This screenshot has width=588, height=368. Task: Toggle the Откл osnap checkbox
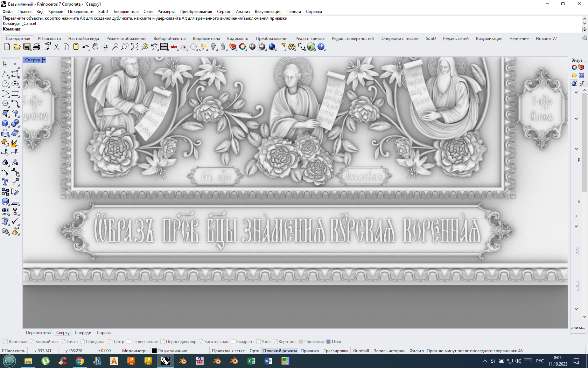pos(328,342)
